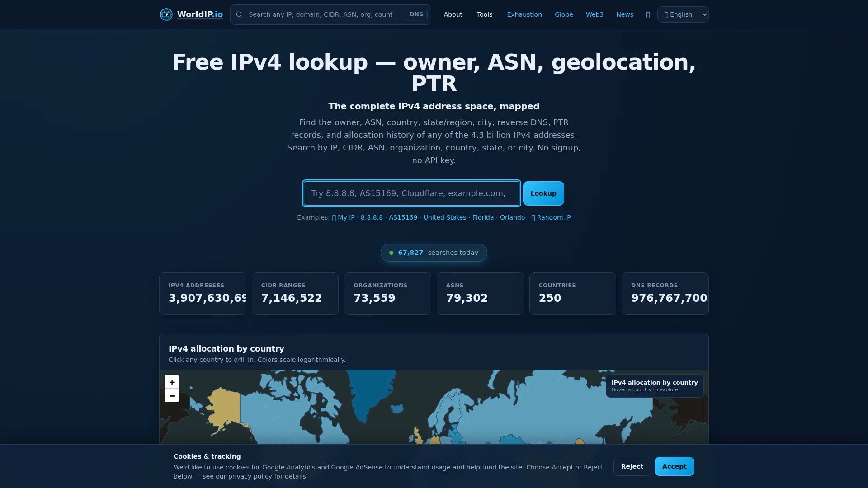Zoom in on the map
This screenshot has height=488, width=868.
(172, 382)
